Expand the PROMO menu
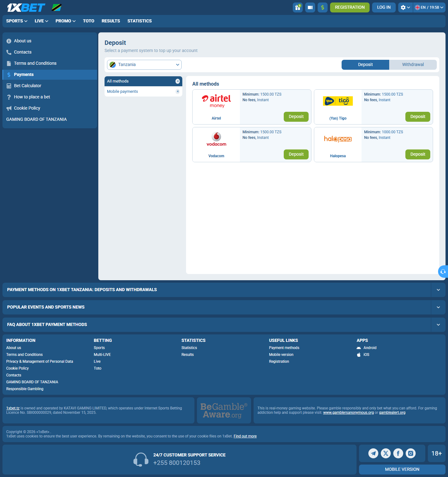 (66, 21)
